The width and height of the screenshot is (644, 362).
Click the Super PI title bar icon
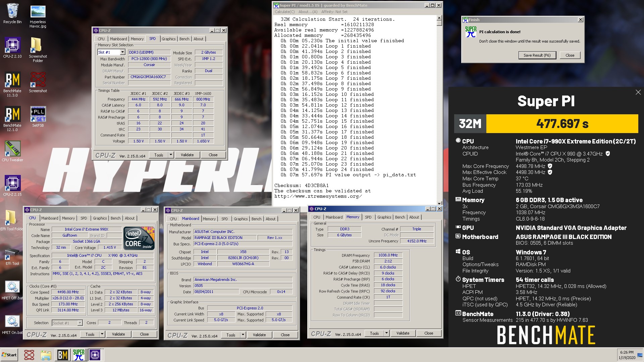(x=276, y=5)
